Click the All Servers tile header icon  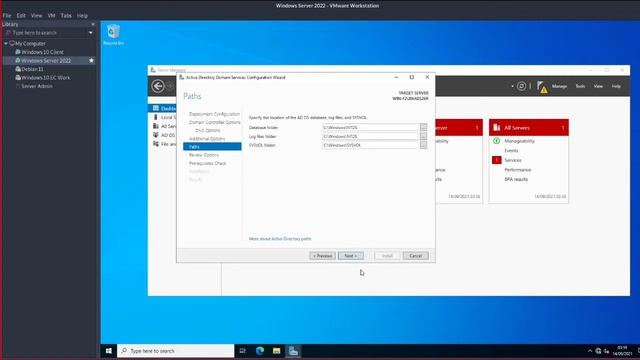point(496,128)
